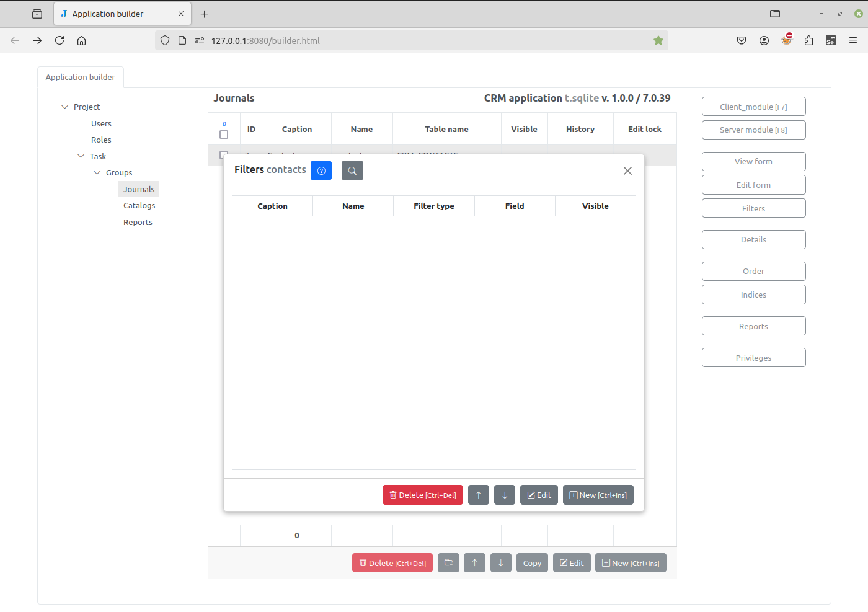Screen dimensions: 868x612
Task: Select Catalogs in the project tree
Action: [139, 206]
